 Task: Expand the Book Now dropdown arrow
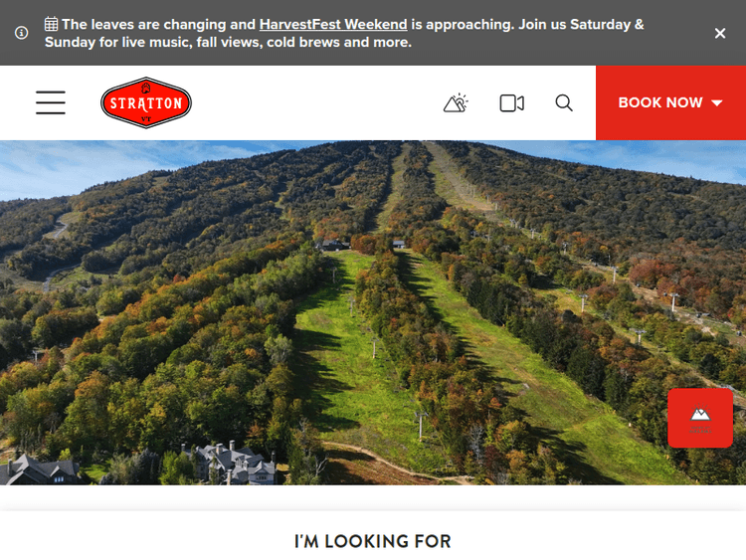coord(716,102)
